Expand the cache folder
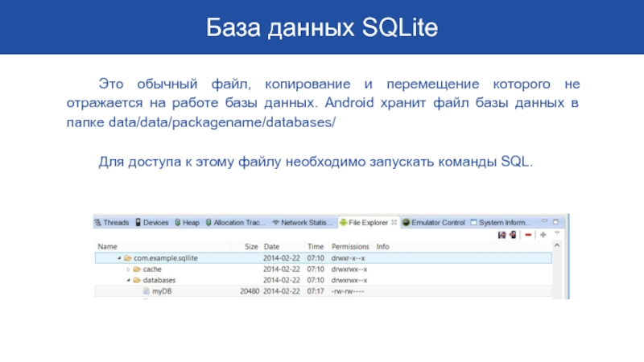The image size is (644, 362). tap(128, 269)
